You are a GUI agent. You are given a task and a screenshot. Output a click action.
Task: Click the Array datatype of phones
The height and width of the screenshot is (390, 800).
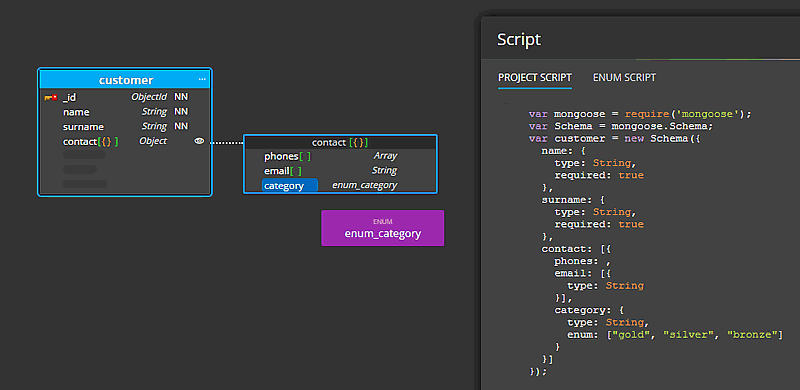point(385,156)
